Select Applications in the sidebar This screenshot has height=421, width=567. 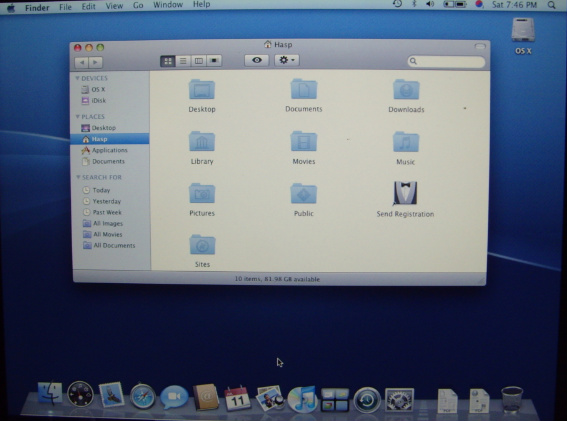click(x=110, y=150)
